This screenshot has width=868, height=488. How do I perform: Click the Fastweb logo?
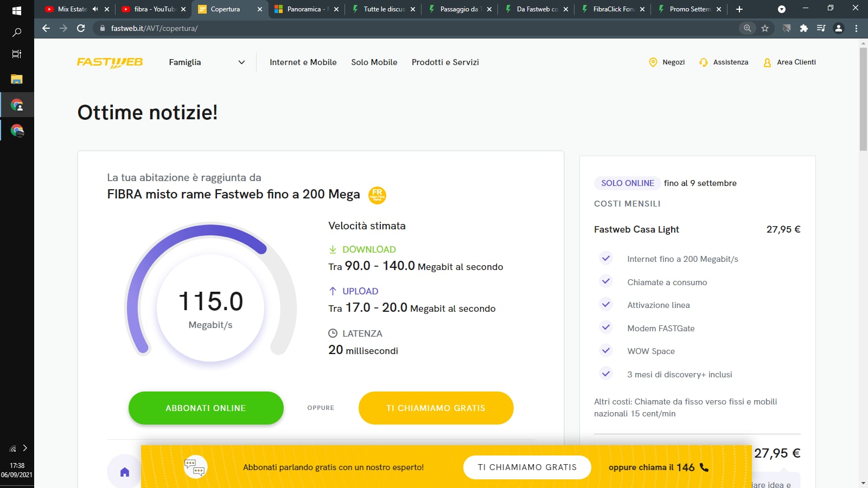click(x=110, y=62)
